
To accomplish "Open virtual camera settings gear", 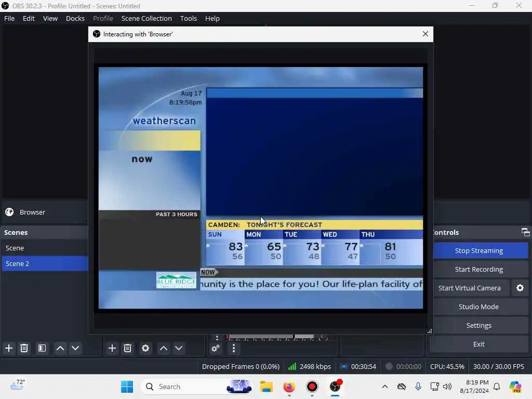I will [520, 288].
